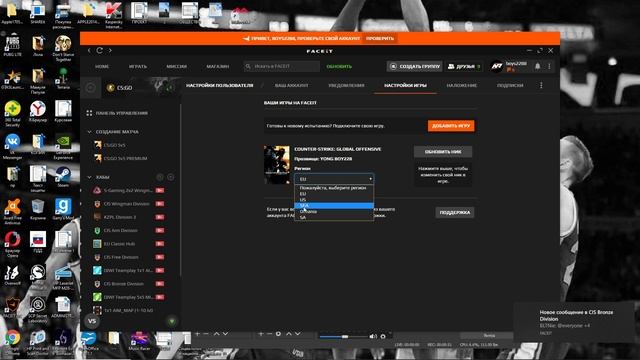Screen dimensions: 640x360
Task: Open the МАГАЗИН nav item
Action: [x=218, y=67]
